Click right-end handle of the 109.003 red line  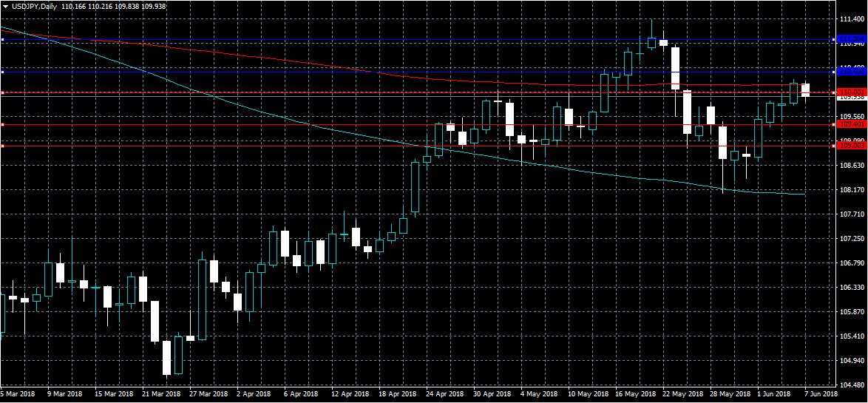click(834, 146)
